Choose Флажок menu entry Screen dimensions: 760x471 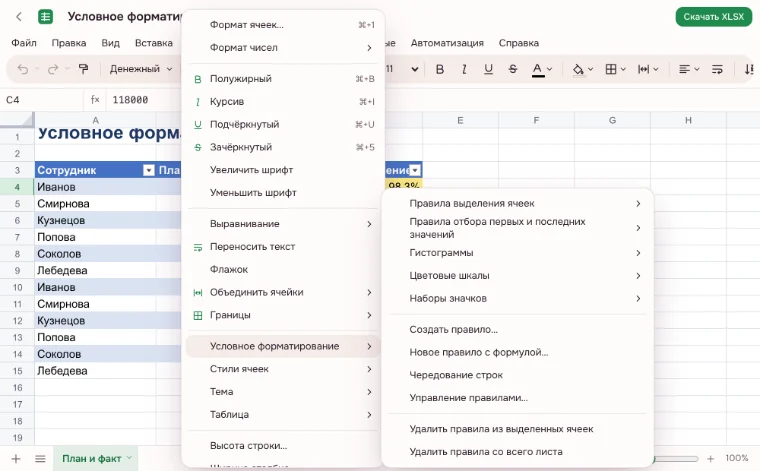click(283, 269)
